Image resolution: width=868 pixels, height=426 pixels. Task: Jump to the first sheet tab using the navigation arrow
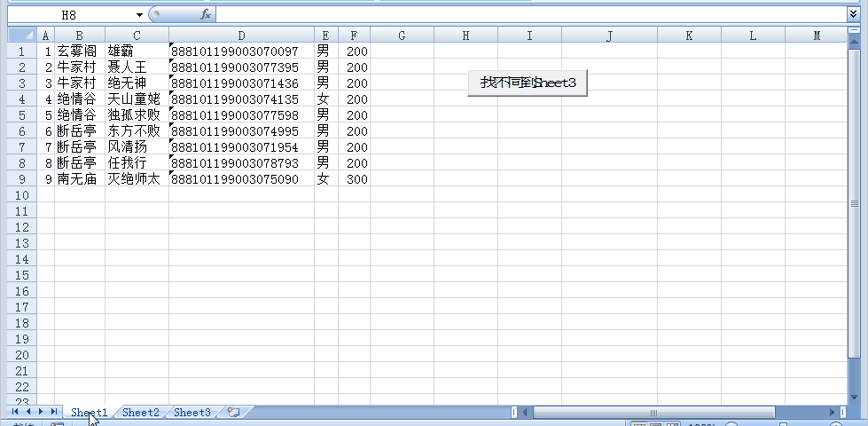coord(15,412)
